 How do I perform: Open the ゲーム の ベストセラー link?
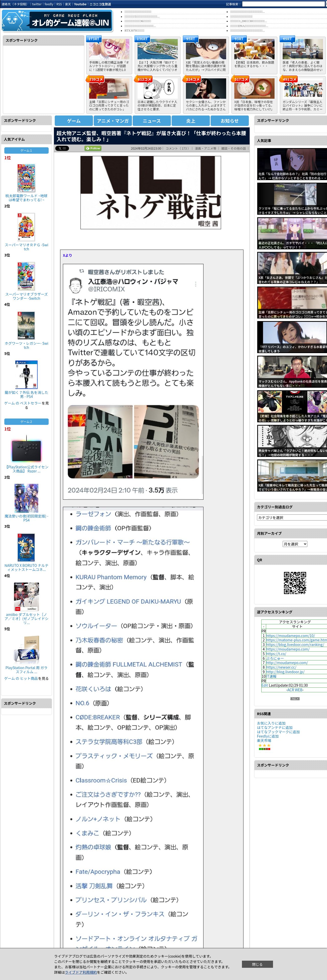[x=22, y=403]
